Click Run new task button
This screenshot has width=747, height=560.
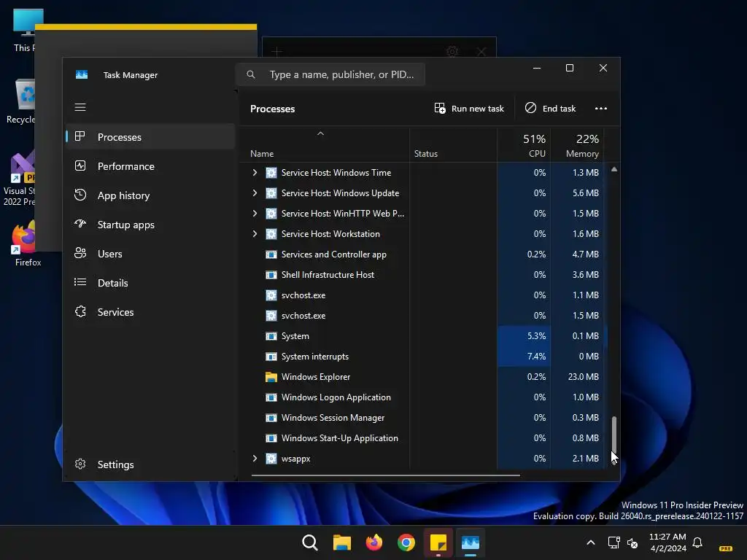[469, 109]
